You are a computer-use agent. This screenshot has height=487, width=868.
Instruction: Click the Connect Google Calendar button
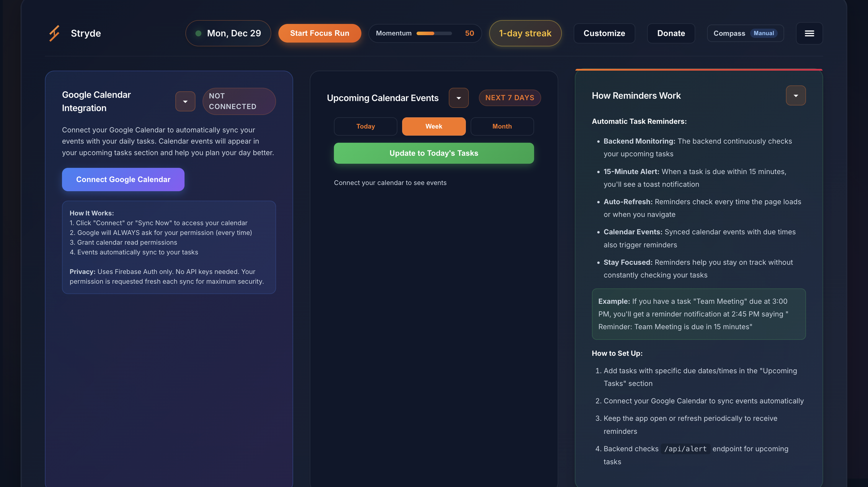pyautogui.click(x=123, y=179)
